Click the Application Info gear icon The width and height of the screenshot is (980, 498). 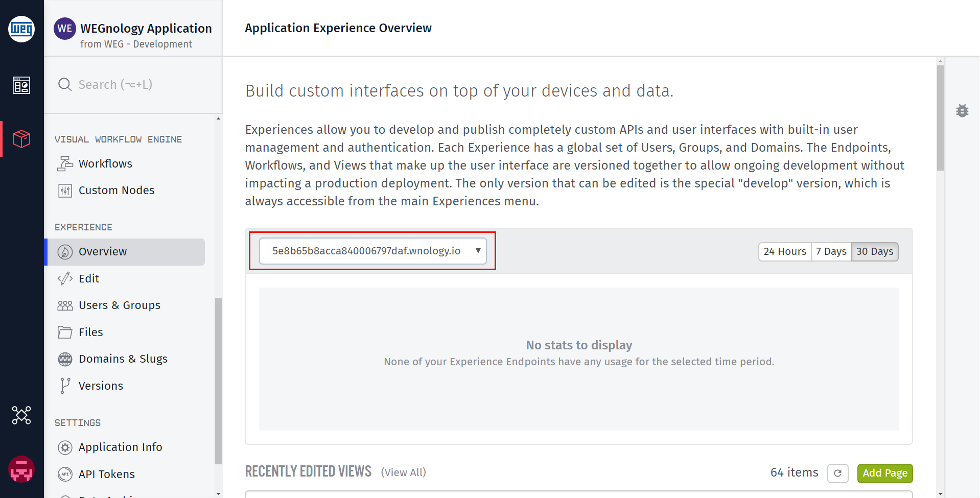(x=65, y=447)
